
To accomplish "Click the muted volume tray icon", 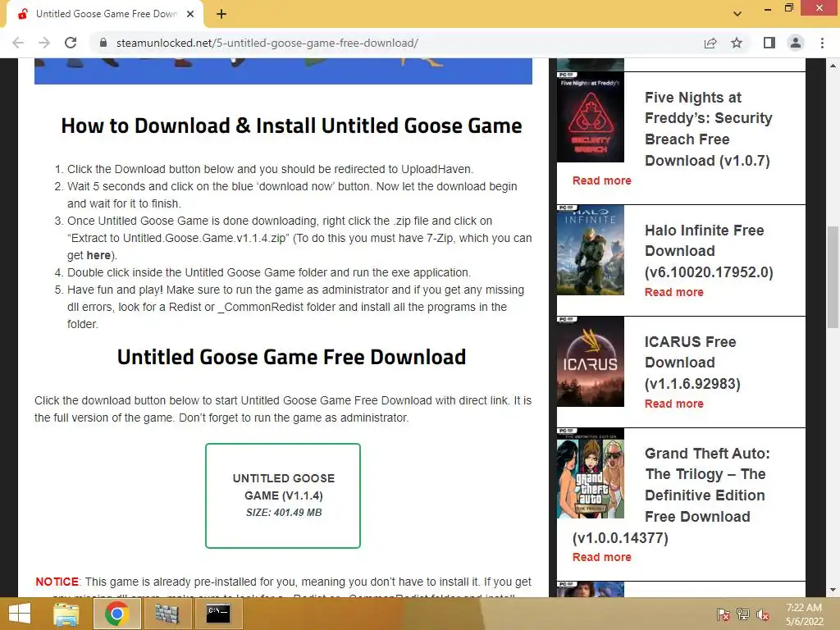I will click(x=763, y=614).
